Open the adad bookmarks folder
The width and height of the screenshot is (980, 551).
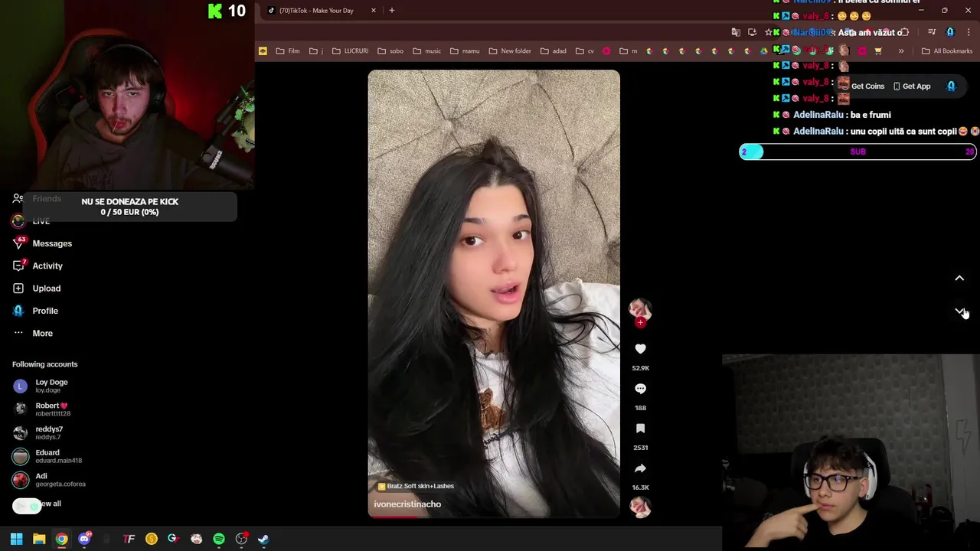point(554,51)
